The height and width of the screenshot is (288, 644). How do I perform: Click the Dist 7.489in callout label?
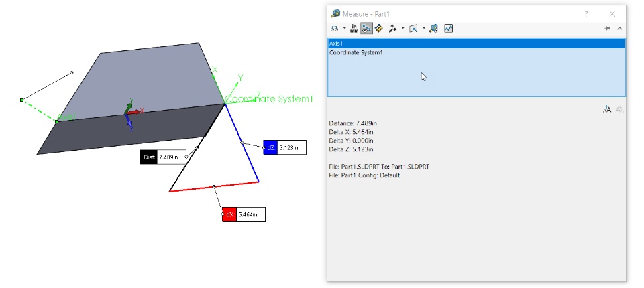[162, 157]
